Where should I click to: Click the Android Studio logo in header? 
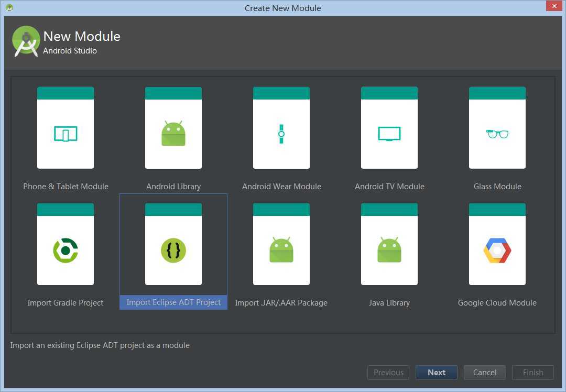point(26,41)
